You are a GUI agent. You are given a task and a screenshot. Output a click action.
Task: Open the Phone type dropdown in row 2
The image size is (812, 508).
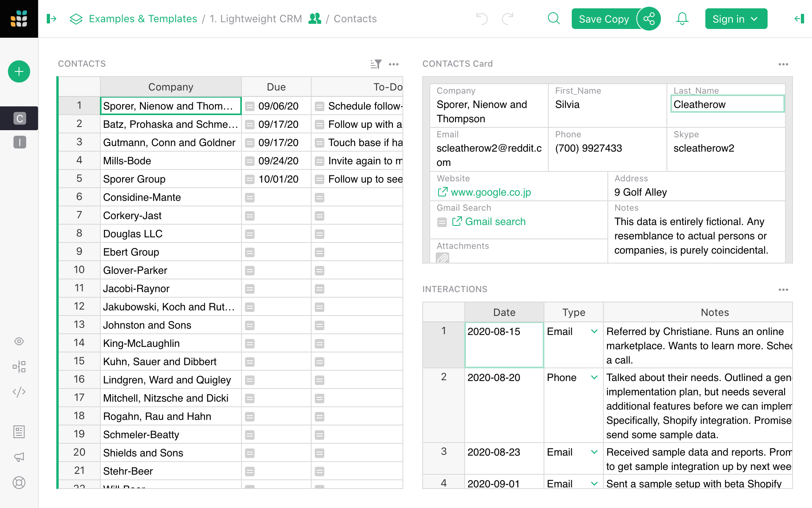[x=594, y=377]
